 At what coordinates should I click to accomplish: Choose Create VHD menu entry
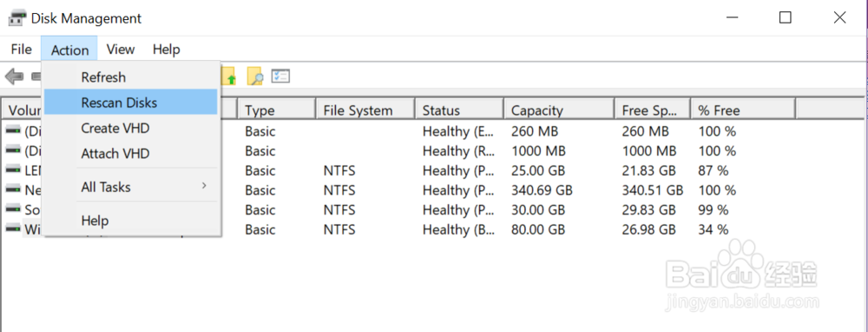pyautogui.click(x=131, y=128)
